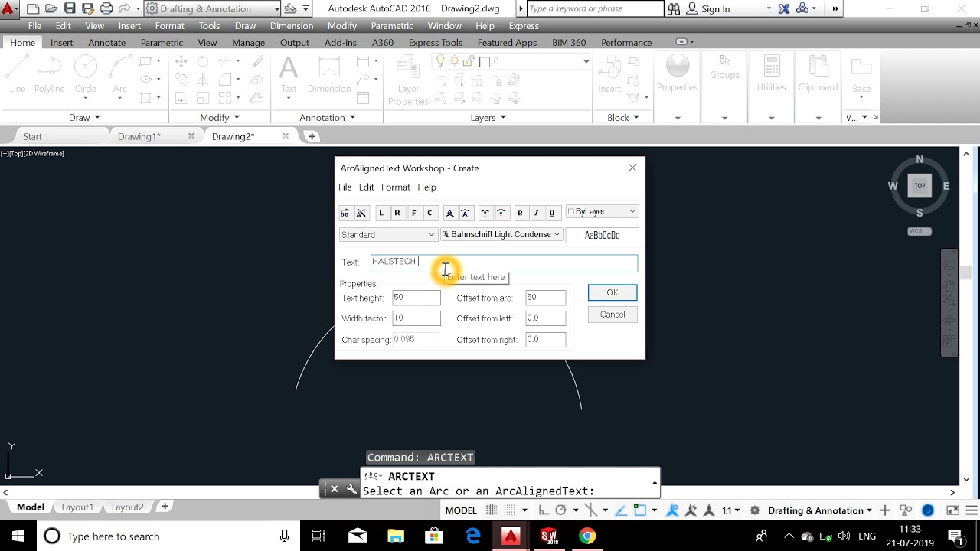Switch to the Layout1 tab
The image size is (980, 551).
click(x=77, y=507)
